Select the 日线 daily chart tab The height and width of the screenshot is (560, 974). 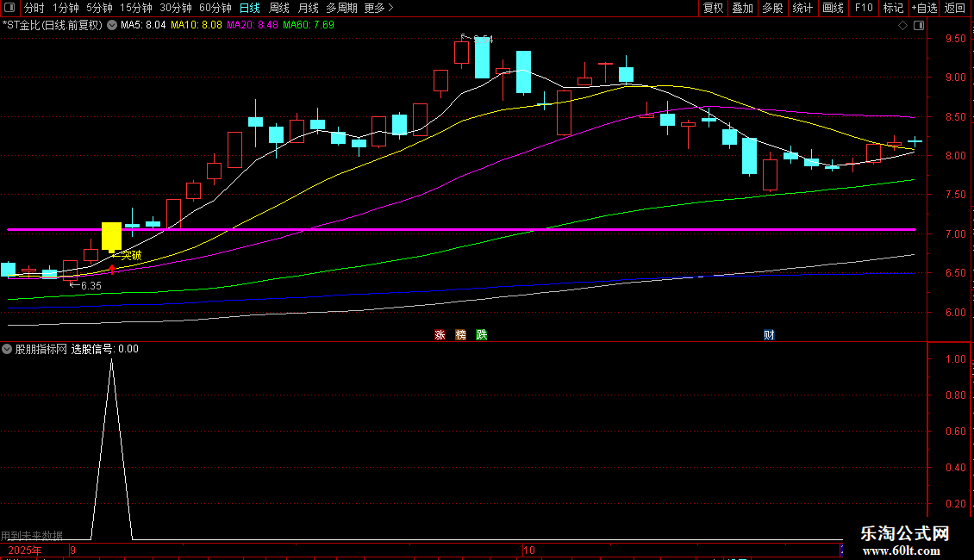(x=250, y=8)
